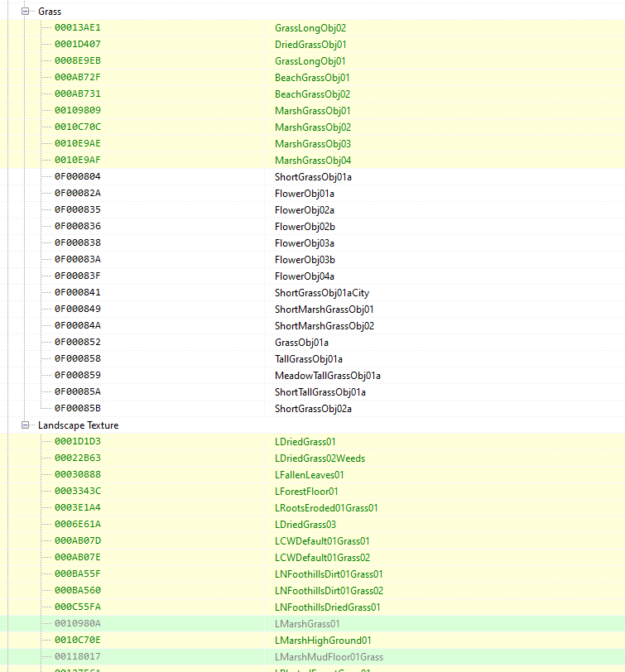Click FlowerObj03b entry
Screen dimensions: 625x672
click(305, 260)
